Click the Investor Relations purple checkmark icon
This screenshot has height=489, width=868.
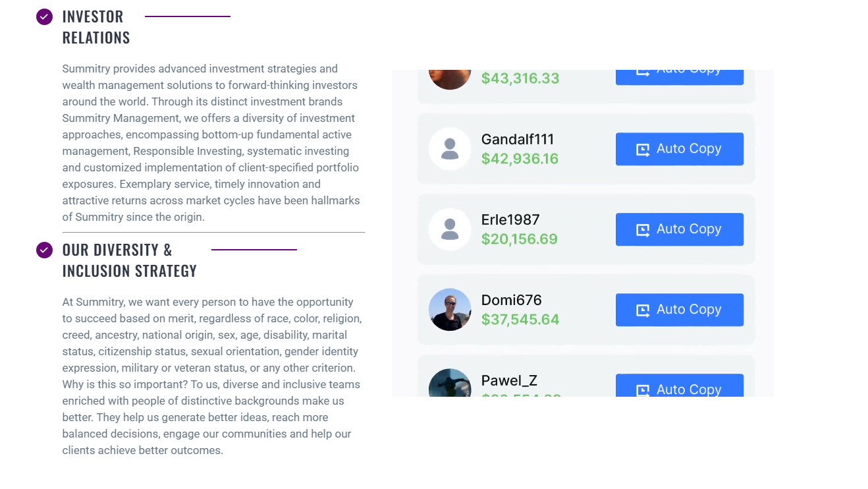point(44,17)
